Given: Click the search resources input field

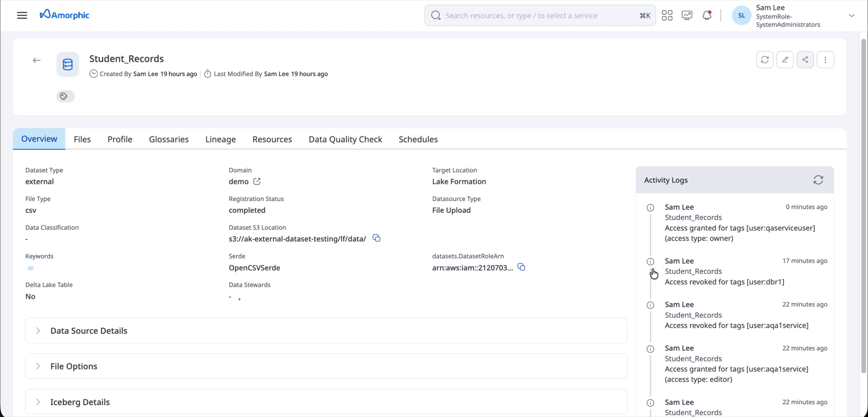Looking at the screenshot, I should tap(540, 15).
